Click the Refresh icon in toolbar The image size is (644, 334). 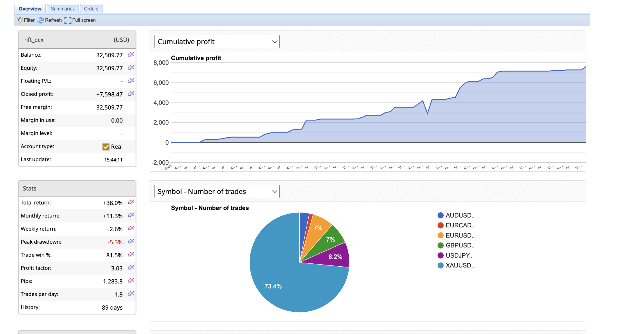(x=41, y=20)
